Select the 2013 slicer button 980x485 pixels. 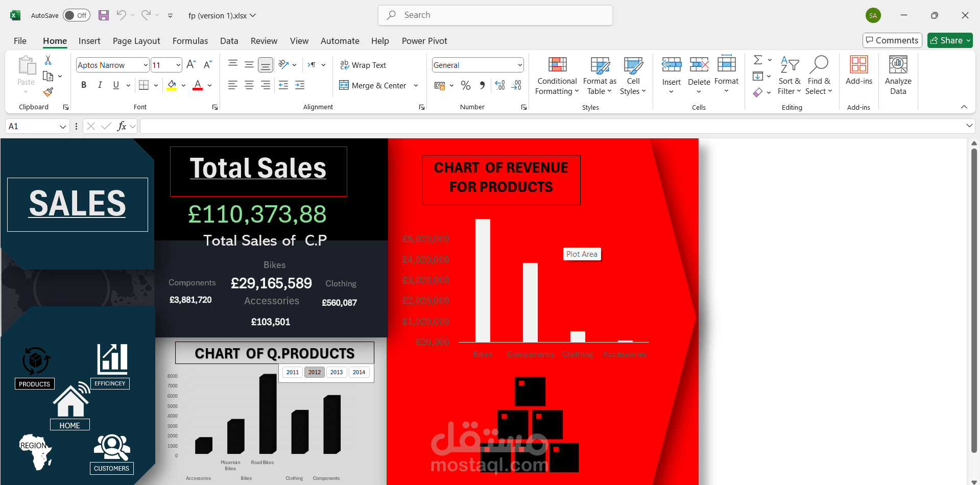[x=337, y=372]
